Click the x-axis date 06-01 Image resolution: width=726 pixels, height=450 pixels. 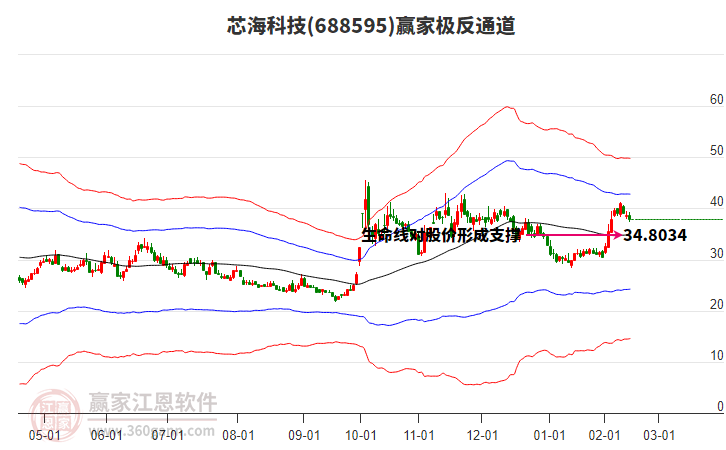point(106,435)
